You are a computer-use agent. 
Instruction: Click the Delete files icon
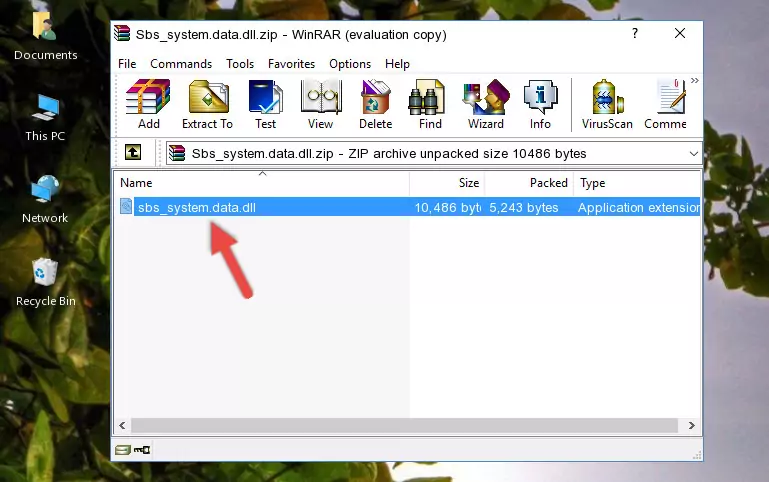376,104
